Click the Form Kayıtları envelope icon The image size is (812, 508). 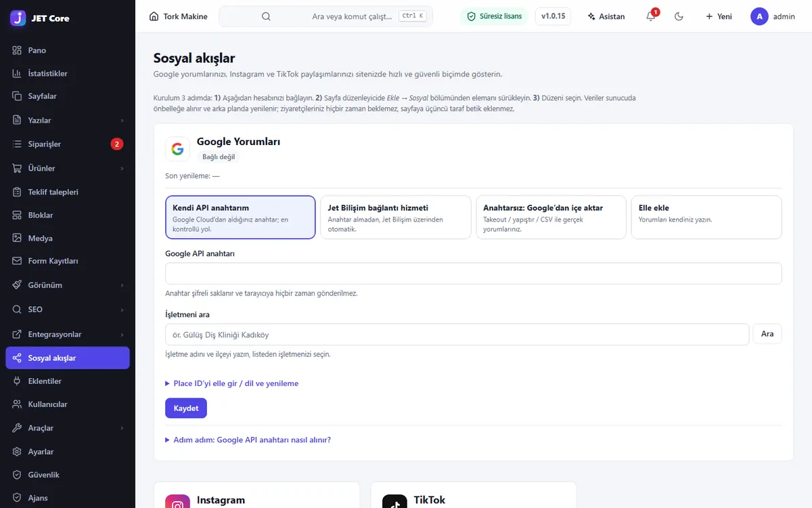tap(17, 261)
